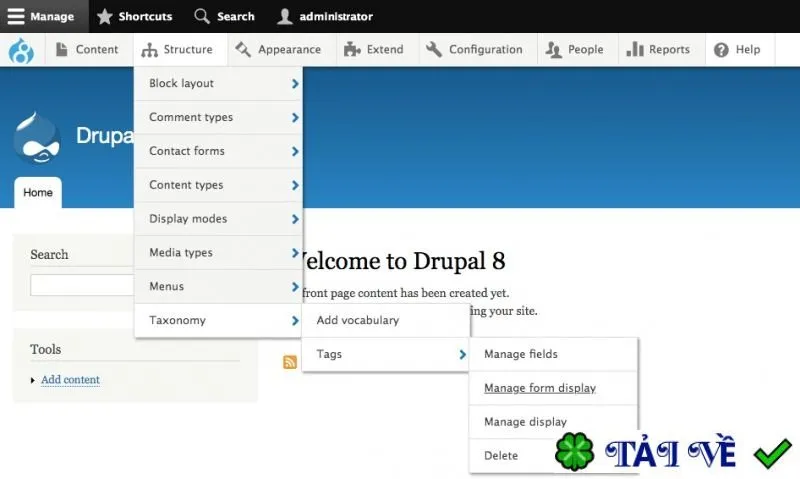The image size is (800, 479).
Task: Open the Help question mark item
Action: 737,49
